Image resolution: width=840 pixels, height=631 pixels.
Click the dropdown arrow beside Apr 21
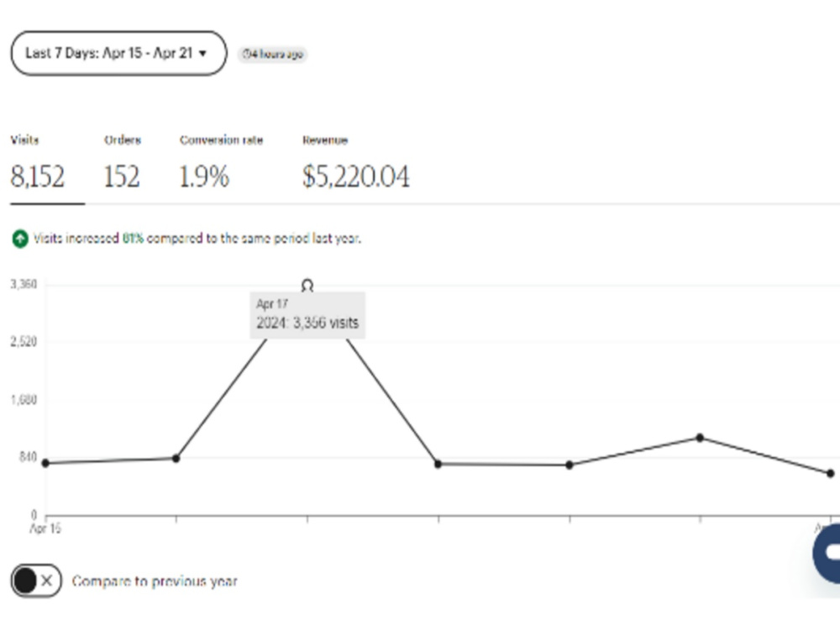pyautogui.click(x=202, y=54)
